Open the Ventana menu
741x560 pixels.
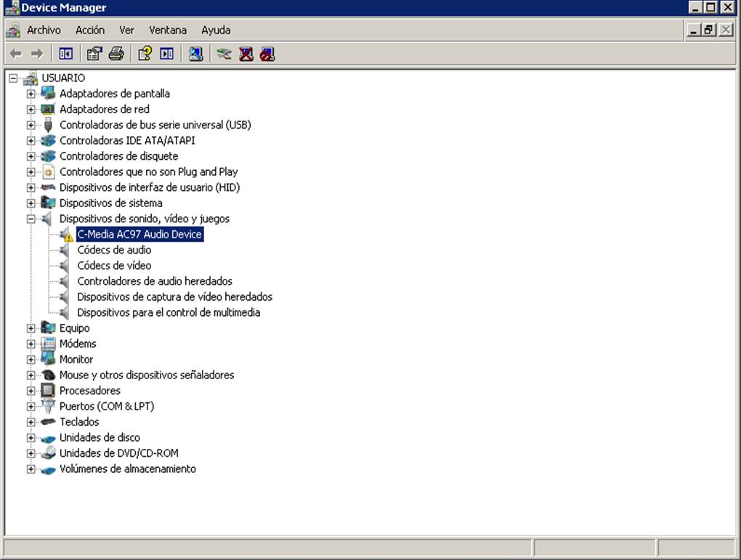click(x=168, y=31)
